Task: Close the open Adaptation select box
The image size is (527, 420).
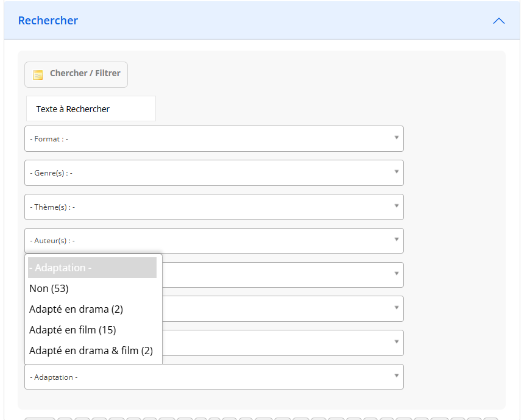Action: click(213, 377)
